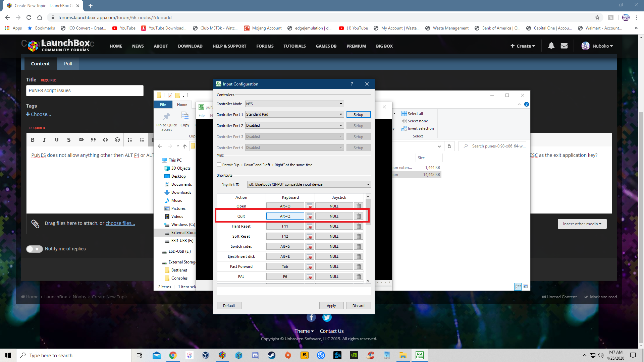Open Discord from the taskbar

coord(255,355)
